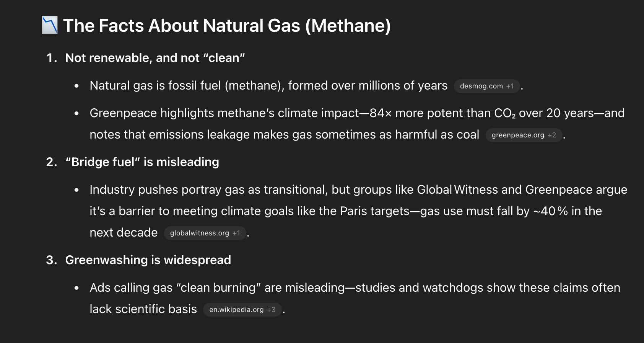Open the desmog.com citation source
This screenshot has width=644, height=343.
(x=481, y=86)
